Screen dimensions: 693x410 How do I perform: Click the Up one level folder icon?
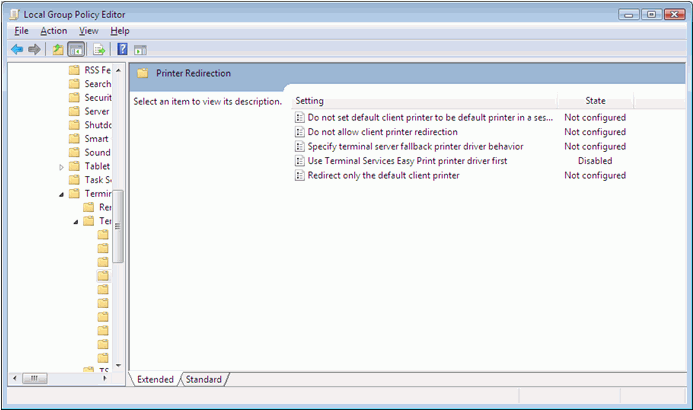tap(58, 49)
